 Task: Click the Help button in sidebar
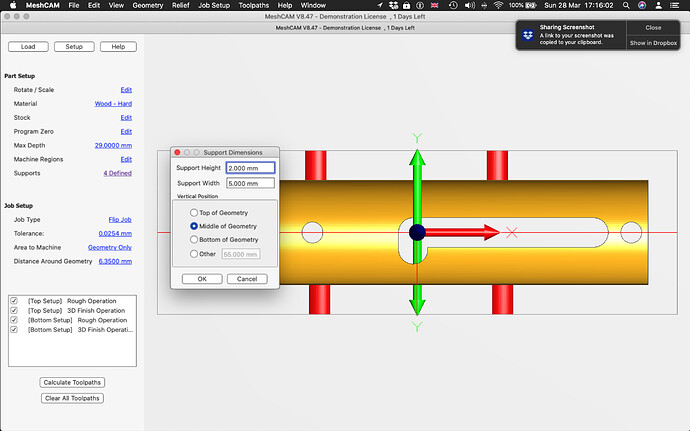tap(118, 47)
